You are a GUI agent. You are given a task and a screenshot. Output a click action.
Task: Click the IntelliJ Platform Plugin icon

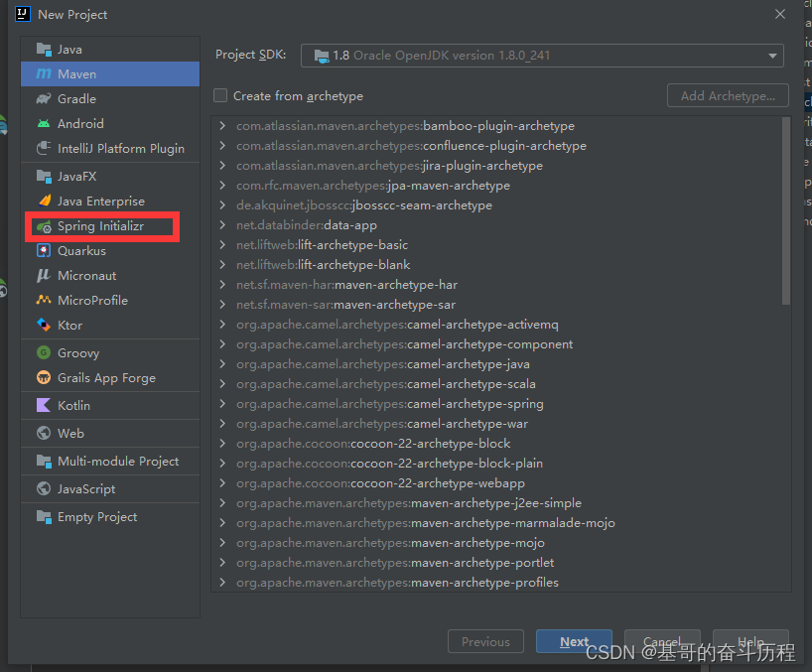(x=44, y=148)
